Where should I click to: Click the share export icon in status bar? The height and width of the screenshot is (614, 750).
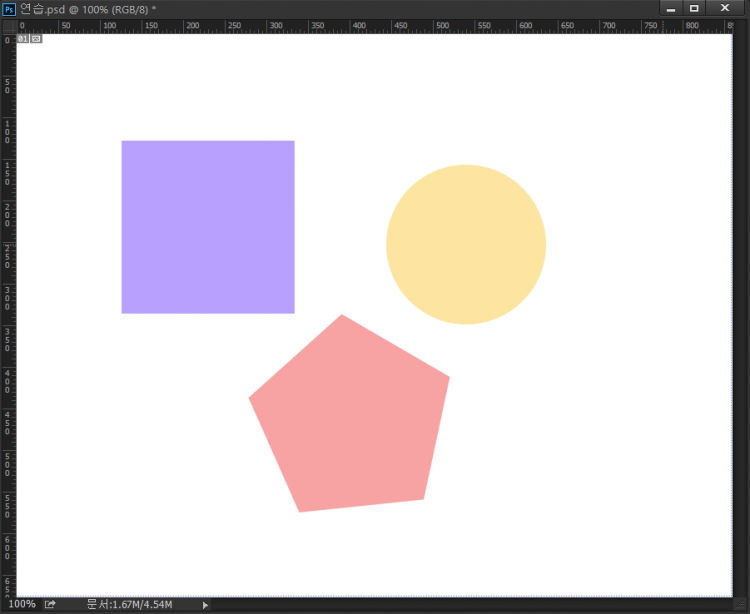pyautogui.click(x=50, y=604)
